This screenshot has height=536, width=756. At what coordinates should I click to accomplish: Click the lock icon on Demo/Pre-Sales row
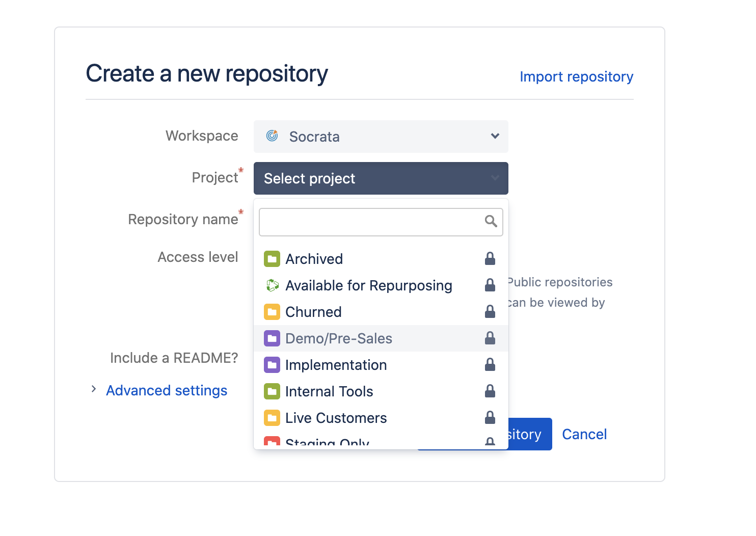(x=490, y=338)
